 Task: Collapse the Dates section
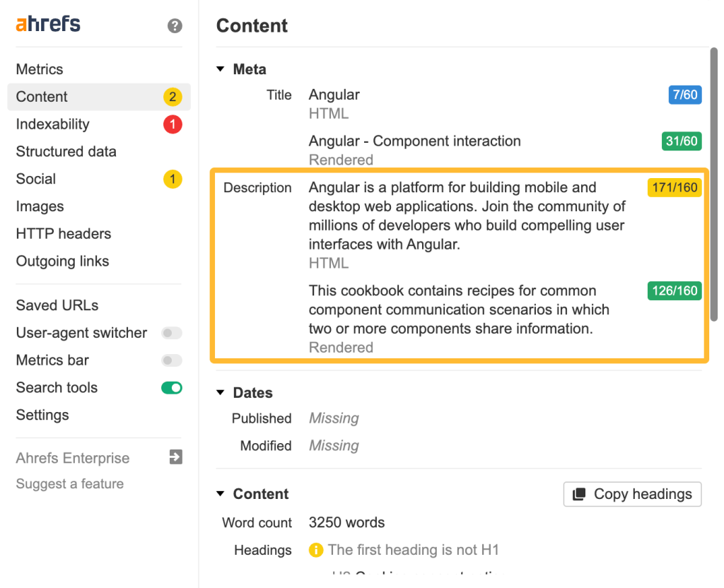[220, 392]
